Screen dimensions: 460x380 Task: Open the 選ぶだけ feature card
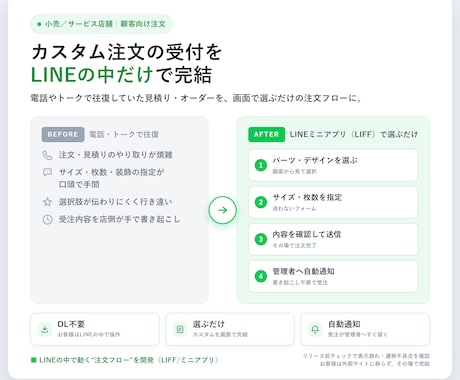tap(230, 329)
